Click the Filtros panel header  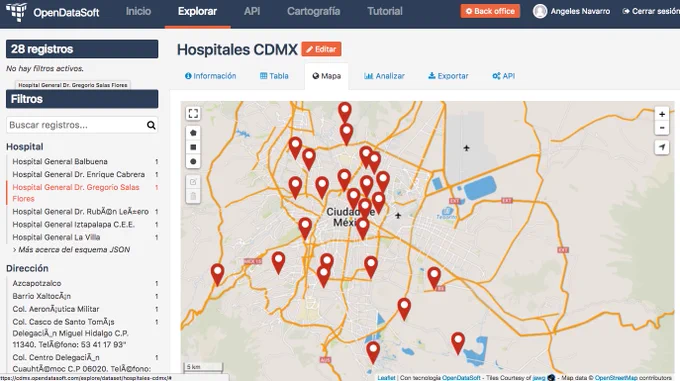[x=82, y=99]
